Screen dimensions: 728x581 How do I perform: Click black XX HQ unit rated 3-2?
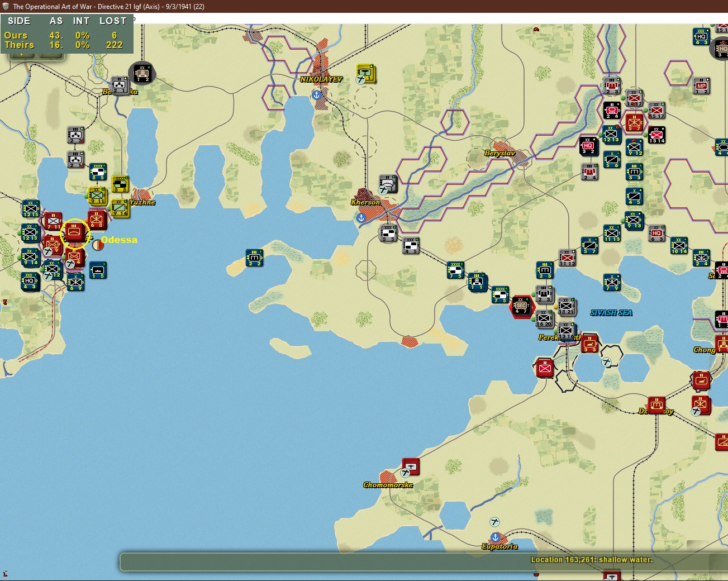coord(588,146)
